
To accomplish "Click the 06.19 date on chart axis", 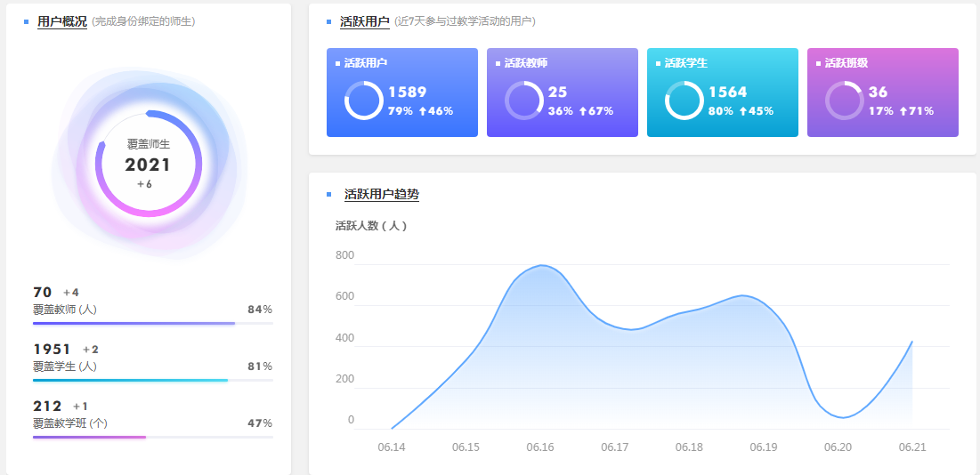I will (763, 447).
